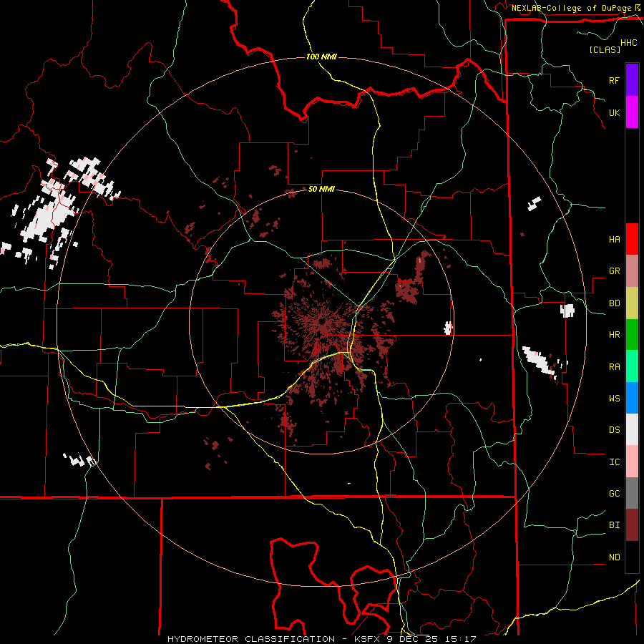
Task: Click the BD yellow legend color swatch
Action: click(x=632, y=303)
